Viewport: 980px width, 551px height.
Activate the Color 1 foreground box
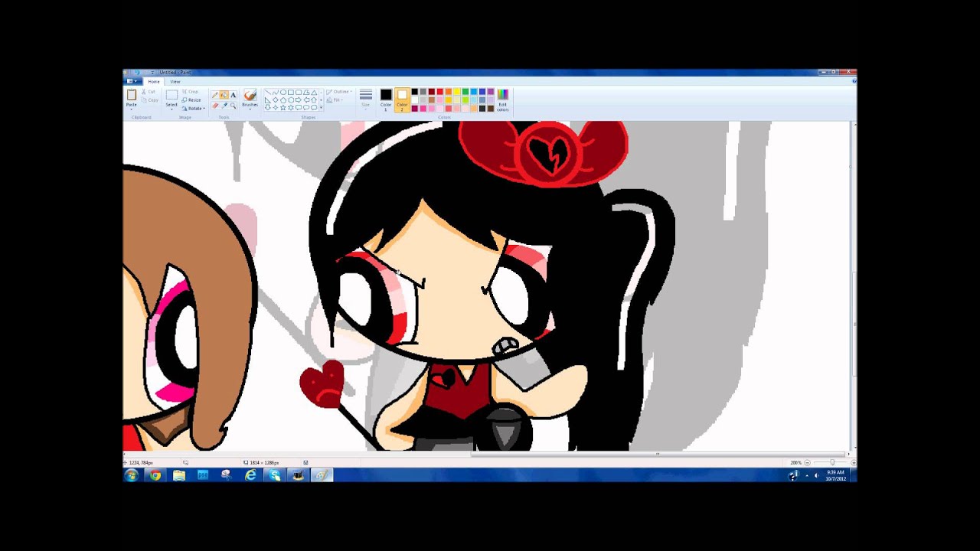(386, 100)
